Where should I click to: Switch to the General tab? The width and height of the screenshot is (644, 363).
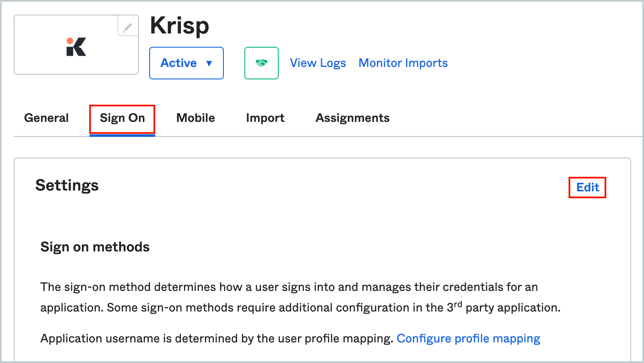point(46,118)
